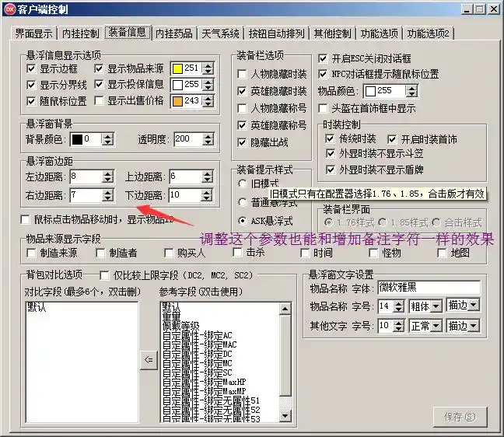Toggle 随鼠标位置 checkbox
The width and height of the screenshot is (504, 437).
click(x=31, y=102)
